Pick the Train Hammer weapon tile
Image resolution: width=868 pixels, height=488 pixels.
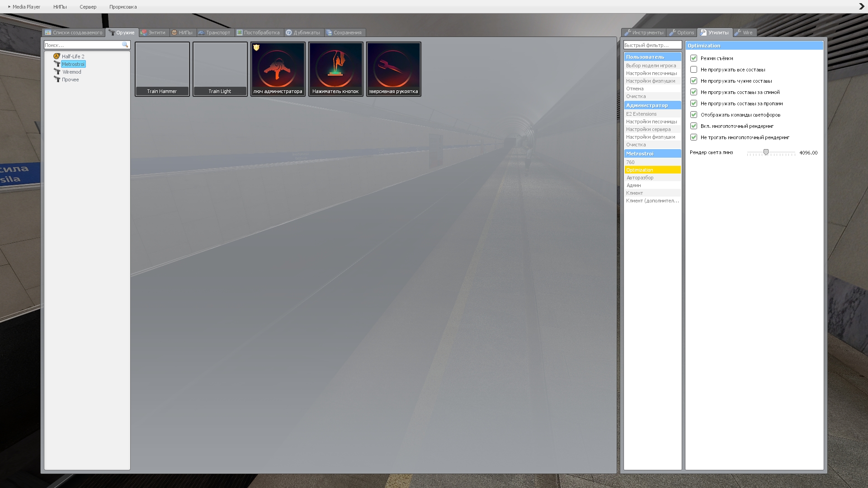point(162,69)
